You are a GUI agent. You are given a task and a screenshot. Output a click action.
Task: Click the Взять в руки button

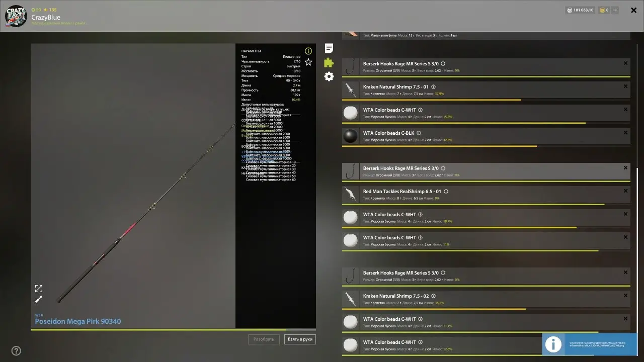click(300, 339)
